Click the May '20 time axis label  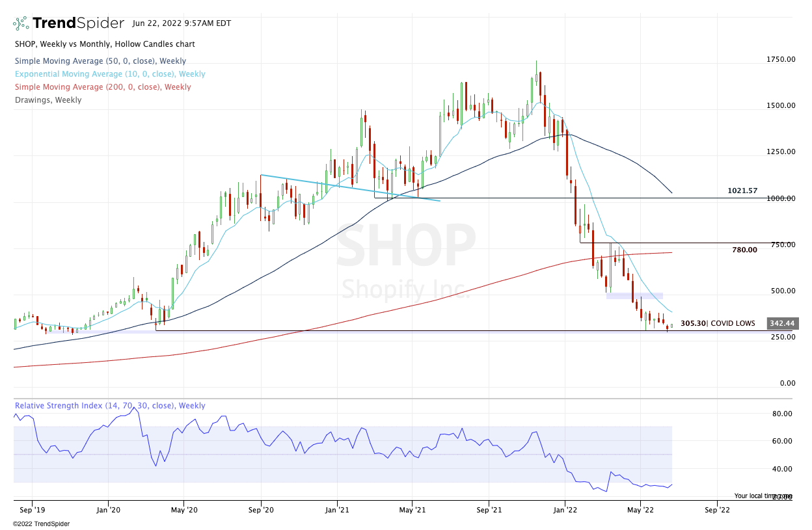[x=184, y=510]
